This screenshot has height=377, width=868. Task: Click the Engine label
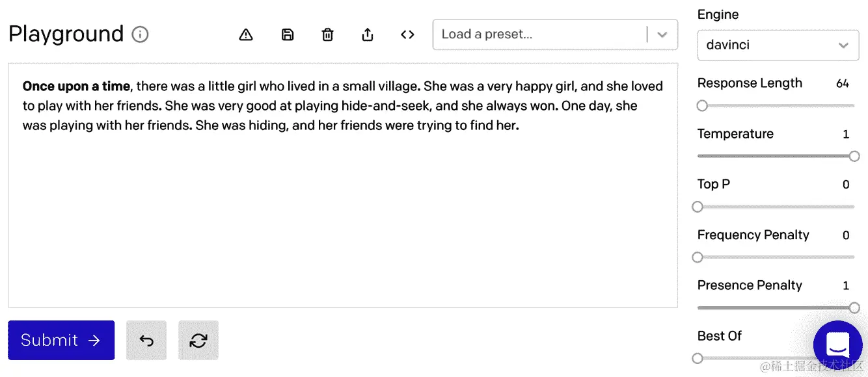click(x=718, y=15)
